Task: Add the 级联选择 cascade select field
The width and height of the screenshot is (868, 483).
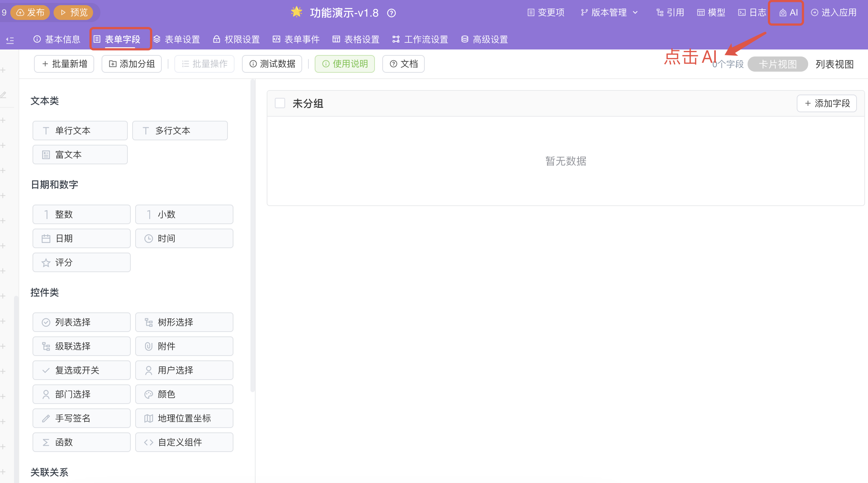Action: (x=81, y=346)
